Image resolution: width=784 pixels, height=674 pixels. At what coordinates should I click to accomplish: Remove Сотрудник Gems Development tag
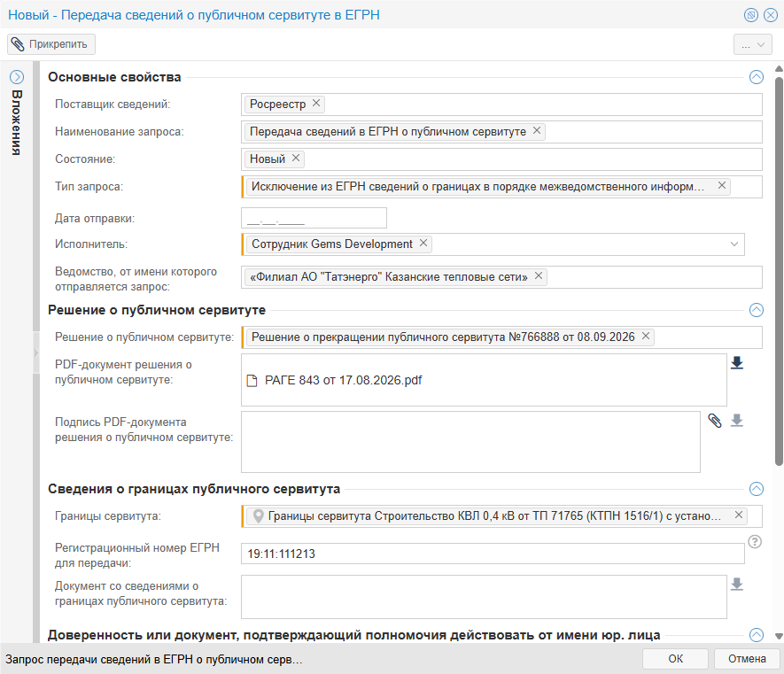423,243
